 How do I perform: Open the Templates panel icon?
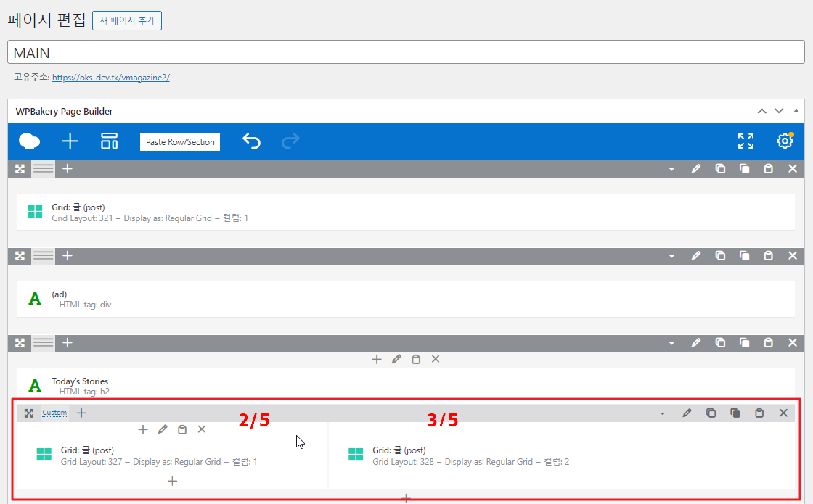(110, 141)
